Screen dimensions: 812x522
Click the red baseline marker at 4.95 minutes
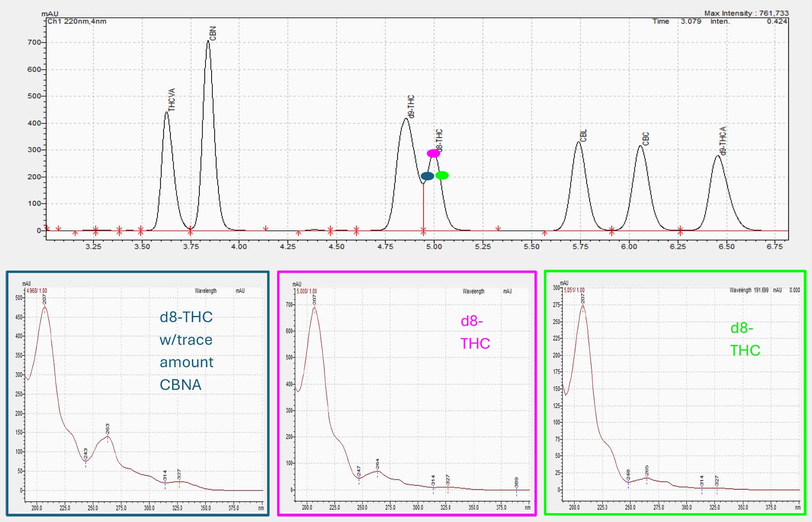[x=423, y=230]
